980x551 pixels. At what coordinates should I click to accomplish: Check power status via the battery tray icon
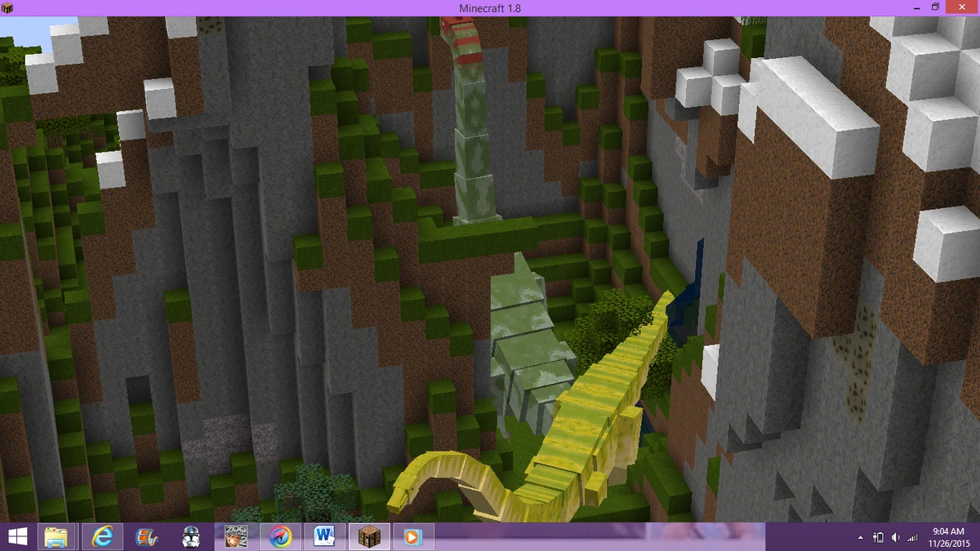point(880,537)
